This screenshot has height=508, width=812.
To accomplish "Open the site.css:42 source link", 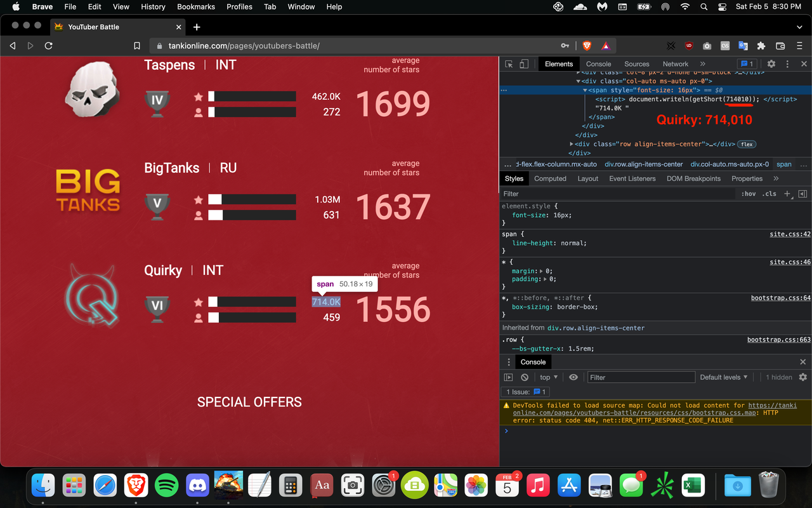I will click(x=790, y=234).
